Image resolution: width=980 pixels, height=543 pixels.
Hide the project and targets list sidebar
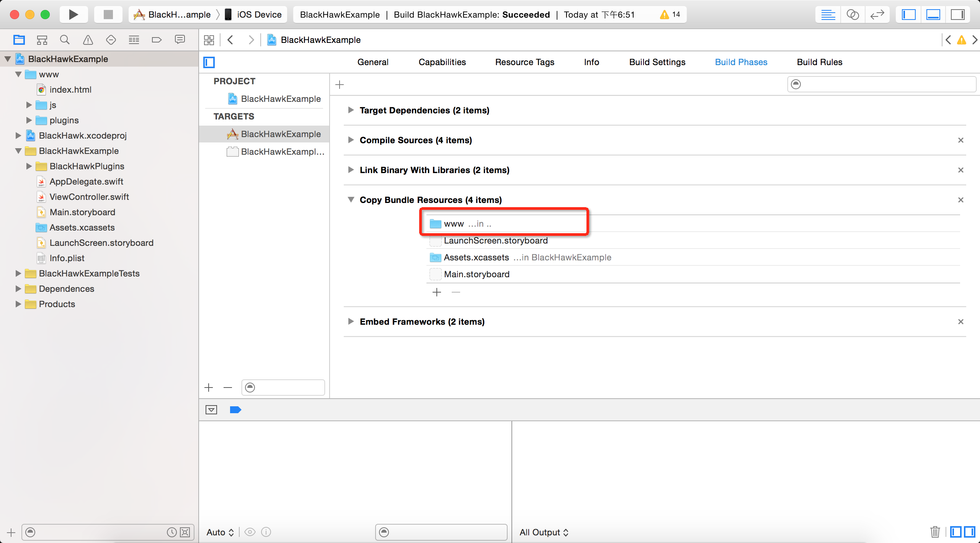[209, 62]
